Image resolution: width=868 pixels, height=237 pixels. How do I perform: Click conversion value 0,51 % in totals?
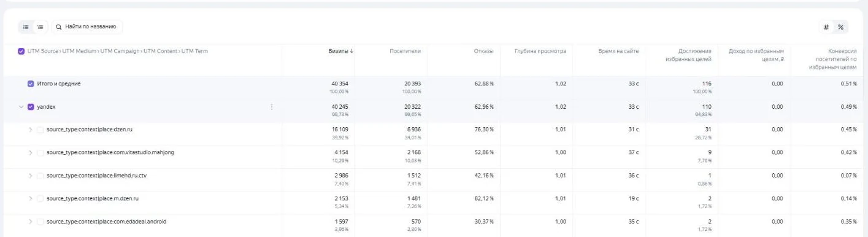pyautogui.click(x=848, y=84)
